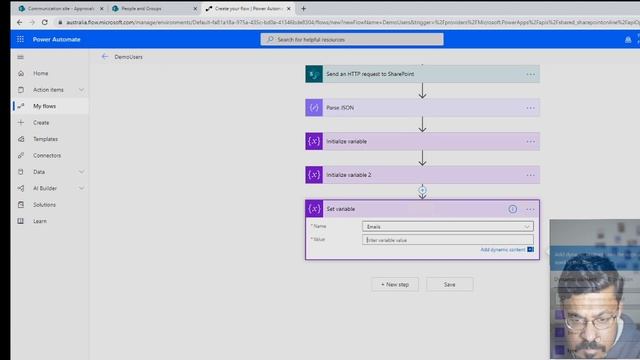Open Create in sidebar
640x360 pixels.
click(x=41, y=122)
